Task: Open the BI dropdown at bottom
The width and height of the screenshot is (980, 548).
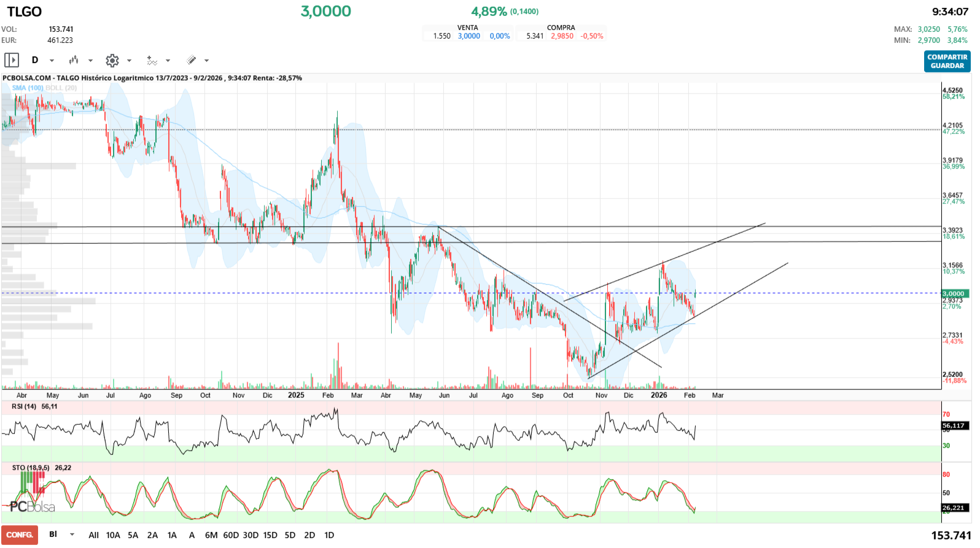Action: (72, 534)
